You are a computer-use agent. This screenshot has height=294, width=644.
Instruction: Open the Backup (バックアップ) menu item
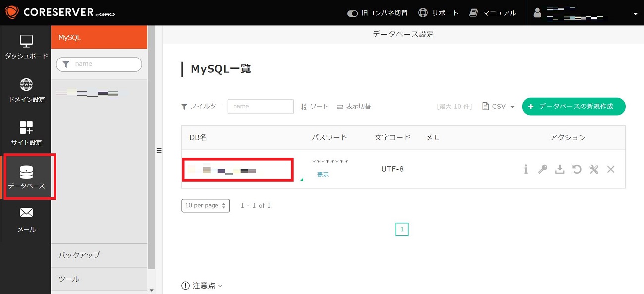99,255
